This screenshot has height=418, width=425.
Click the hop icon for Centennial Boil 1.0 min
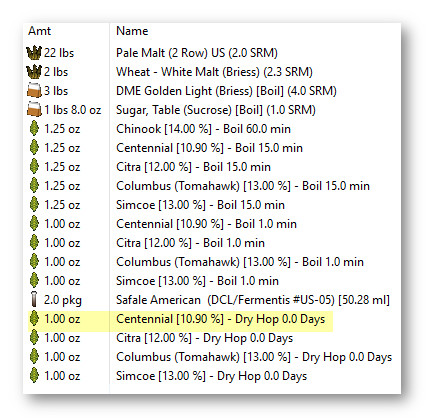point(34,224)
